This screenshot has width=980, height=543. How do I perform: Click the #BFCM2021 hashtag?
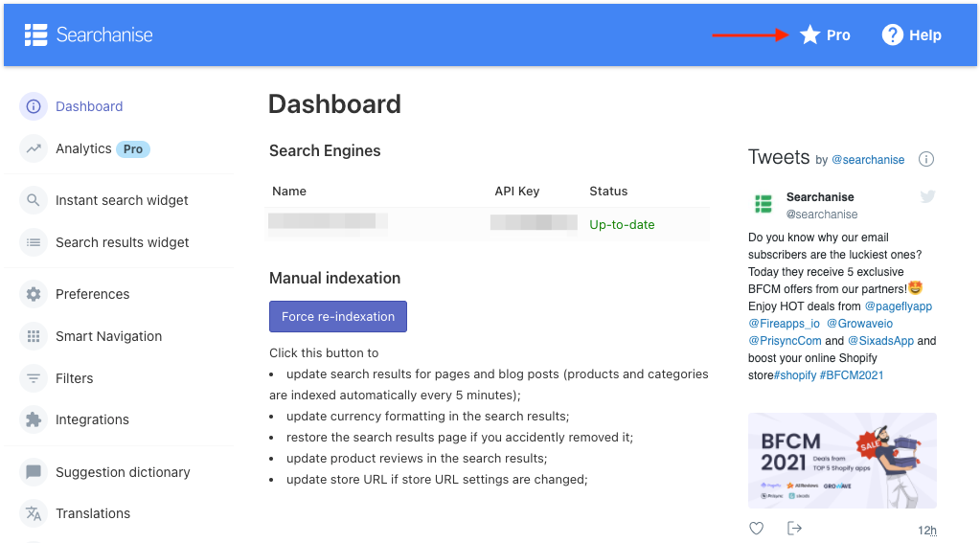click(852, 374)
